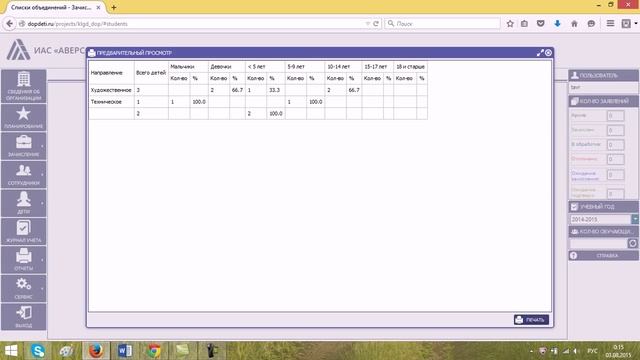Click the В обработке count field

coord(616,144)
